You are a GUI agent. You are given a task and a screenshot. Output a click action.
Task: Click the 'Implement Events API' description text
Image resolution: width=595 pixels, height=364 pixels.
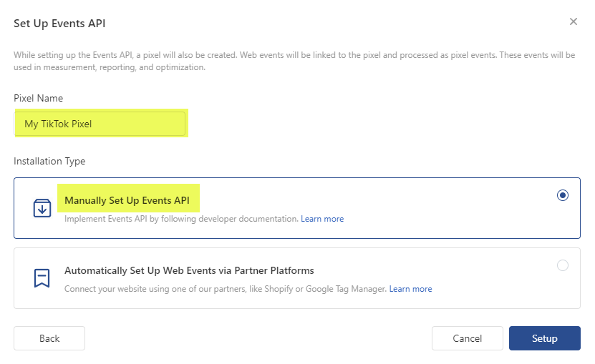tap(180, 219)
